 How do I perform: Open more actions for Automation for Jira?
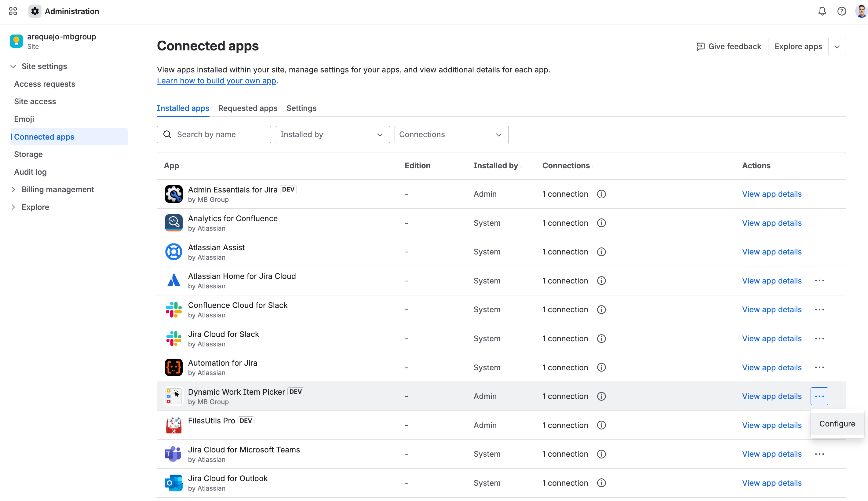(x=819, y=368)
